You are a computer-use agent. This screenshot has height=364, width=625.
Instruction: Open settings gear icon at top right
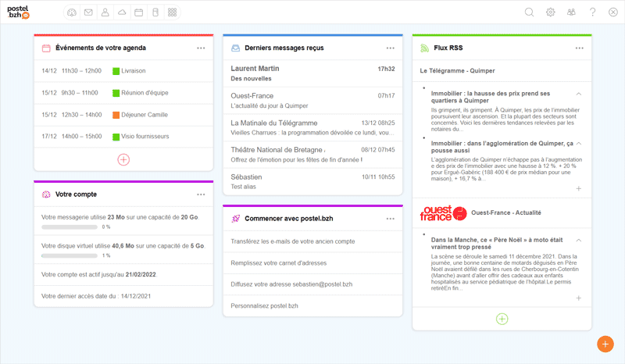[x=550, y=12]
